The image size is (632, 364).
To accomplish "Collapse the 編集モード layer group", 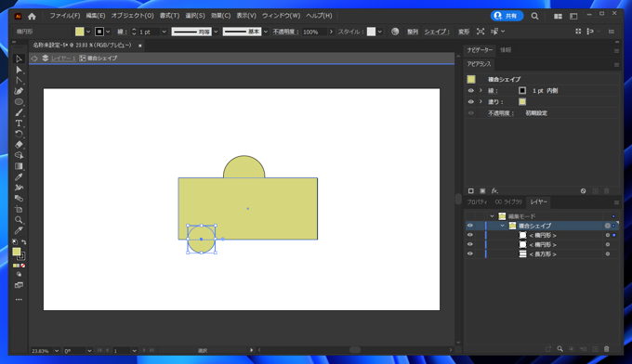I will click(492, 216).
